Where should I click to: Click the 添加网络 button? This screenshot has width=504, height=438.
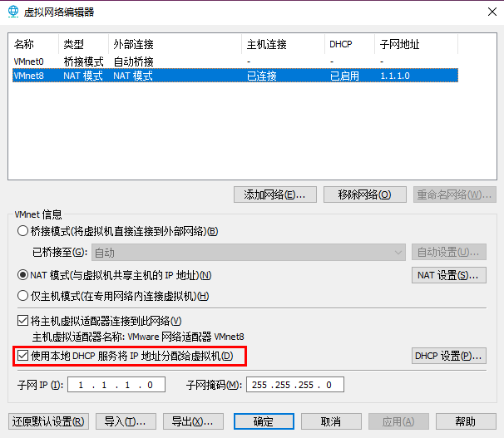pyautogui.click(x=274, y=194)
